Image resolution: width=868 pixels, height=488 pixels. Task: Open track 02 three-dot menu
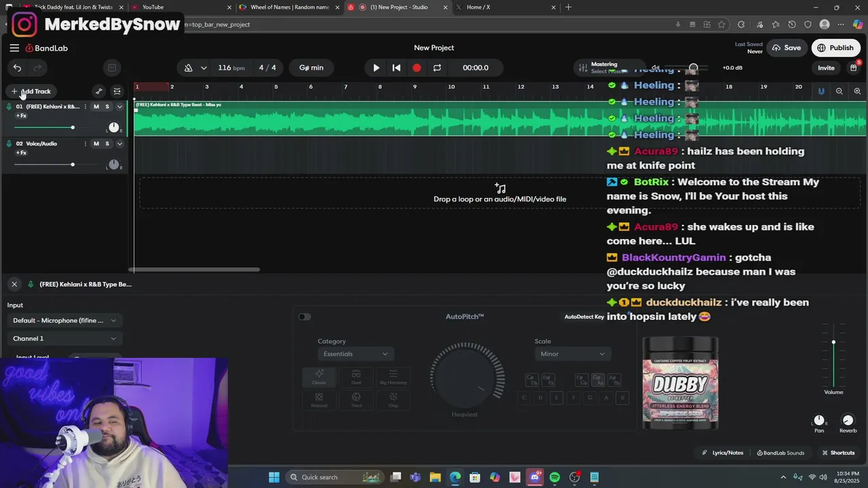[x=85, y=144]
